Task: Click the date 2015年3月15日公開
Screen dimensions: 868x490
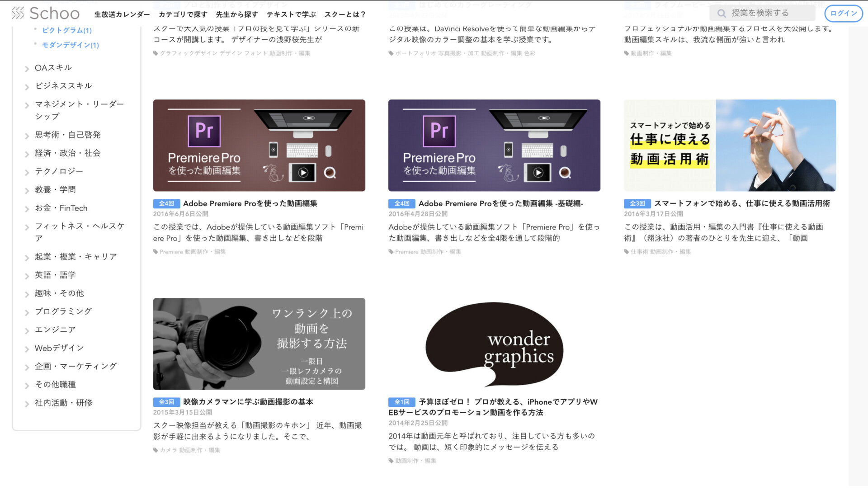Action: pos(183,413)
